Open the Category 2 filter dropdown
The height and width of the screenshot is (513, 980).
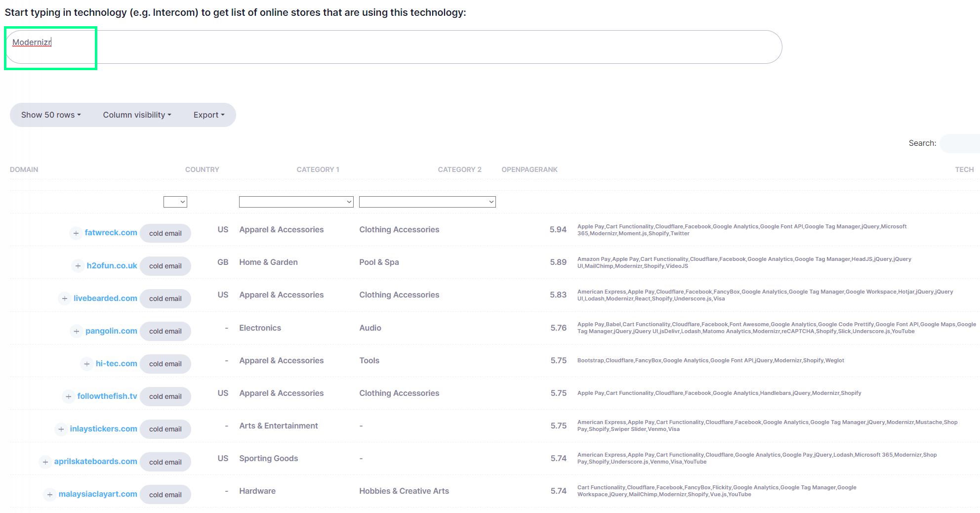click(427, 202)
